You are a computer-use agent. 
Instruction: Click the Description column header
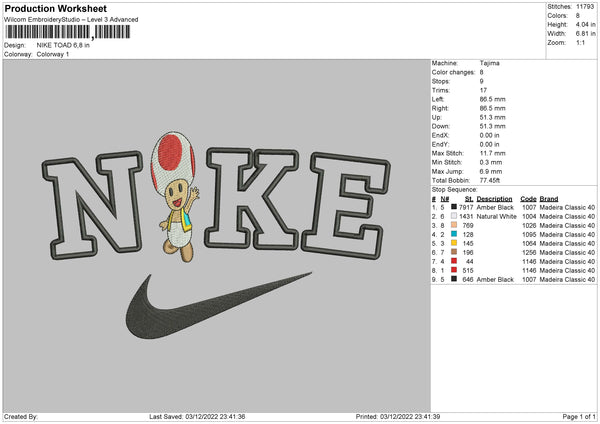coord(494,199)
